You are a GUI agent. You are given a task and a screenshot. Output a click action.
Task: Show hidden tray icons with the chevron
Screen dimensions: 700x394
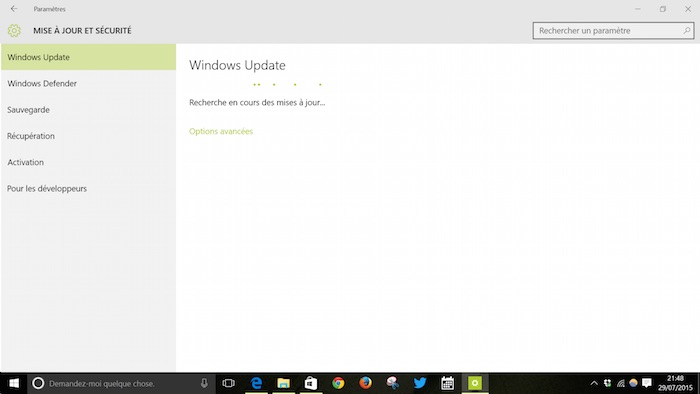594,383
